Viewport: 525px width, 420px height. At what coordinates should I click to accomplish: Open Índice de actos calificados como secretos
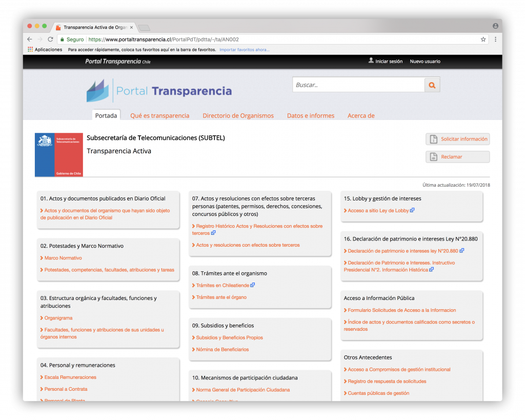(409, 325)
